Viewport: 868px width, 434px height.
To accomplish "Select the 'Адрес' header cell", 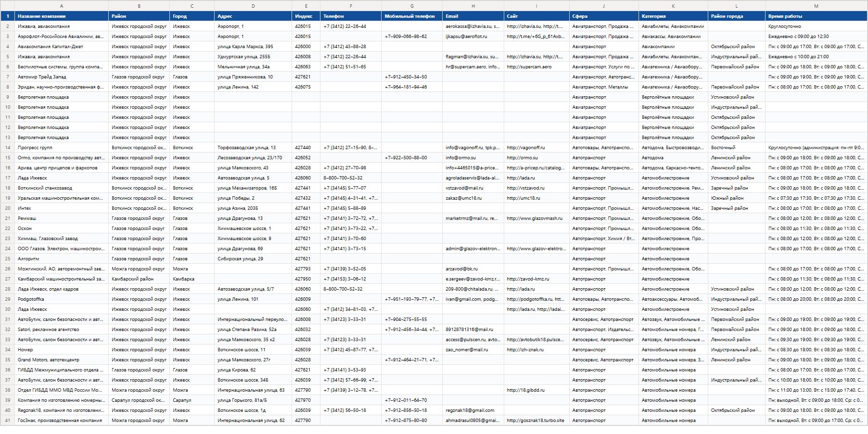I will pyautogui.click(x=253, y=16).
